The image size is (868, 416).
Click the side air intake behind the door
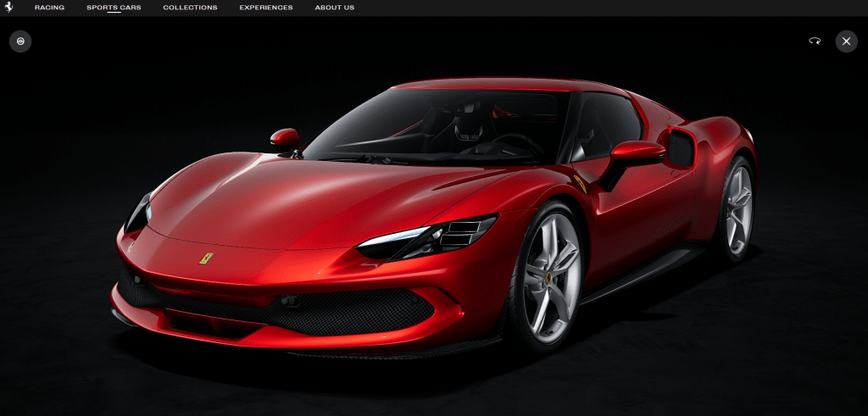[x=680, y=149]
